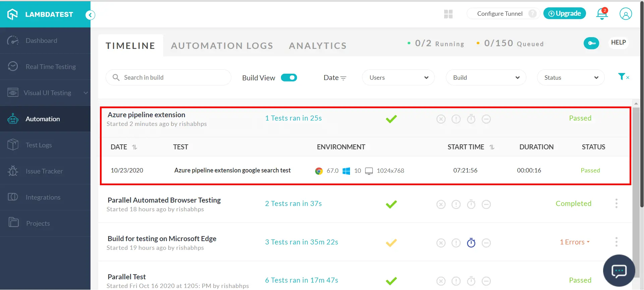The image size is (644, 290).
Task: Click the Upgrade button
Action: tap(565, 14)
